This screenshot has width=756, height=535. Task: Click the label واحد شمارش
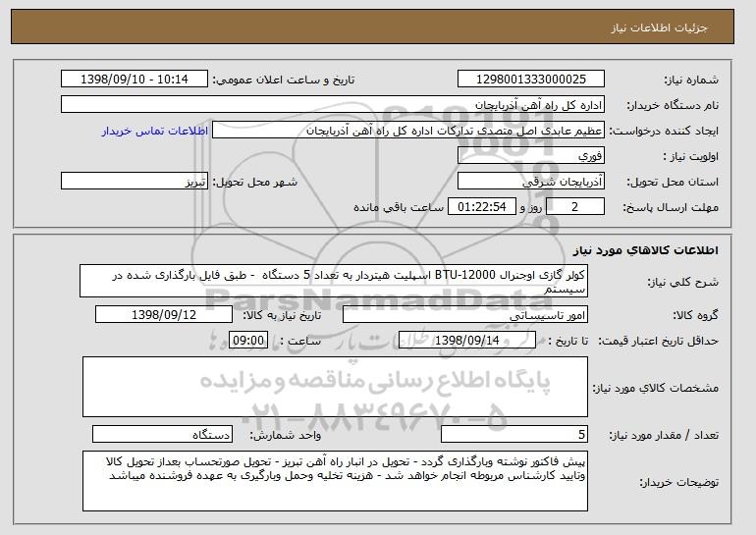tap(286, 435)
